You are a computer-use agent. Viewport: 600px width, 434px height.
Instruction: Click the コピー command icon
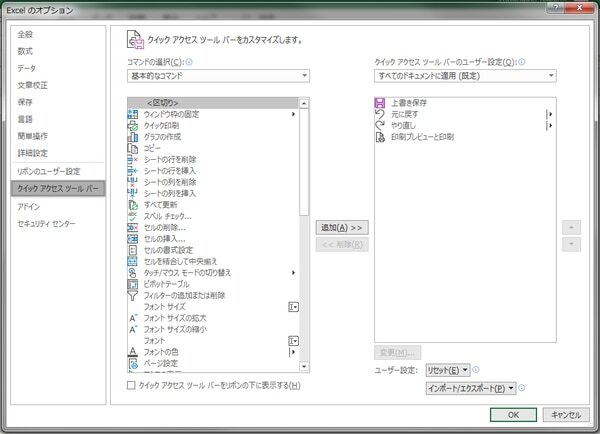coord(133,148)
